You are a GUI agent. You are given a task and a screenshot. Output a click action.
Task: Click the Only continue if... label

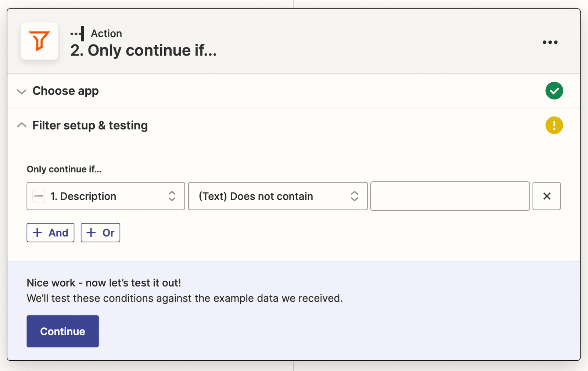64,169
